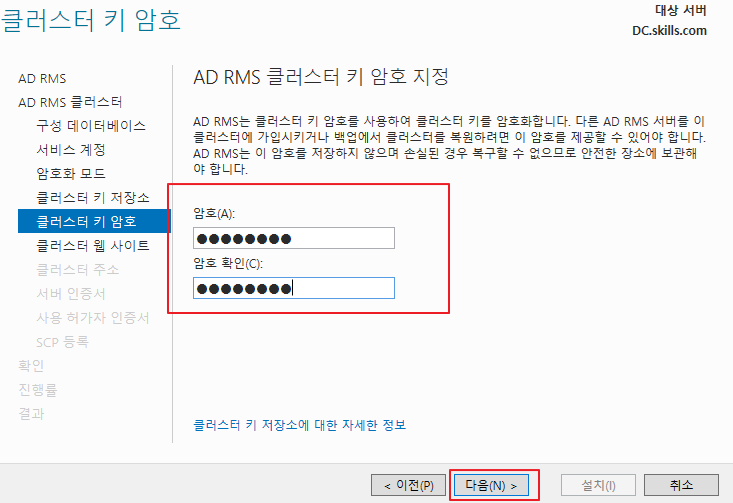733x503 pixels.
Task: Click the greyed 사용 허가자 인증서 step
Action: click(x=93, y=318)
